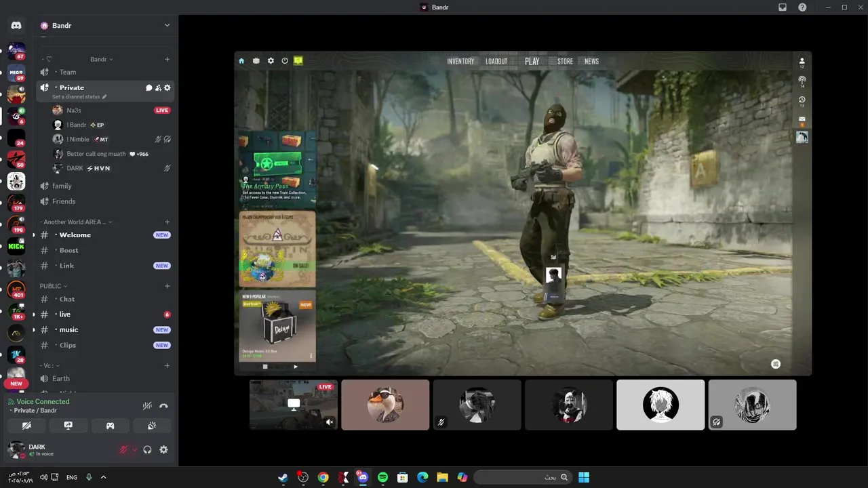868x488 pixels.
Task: Open the stream options round menu icon
Action: (x=776, y=364)
